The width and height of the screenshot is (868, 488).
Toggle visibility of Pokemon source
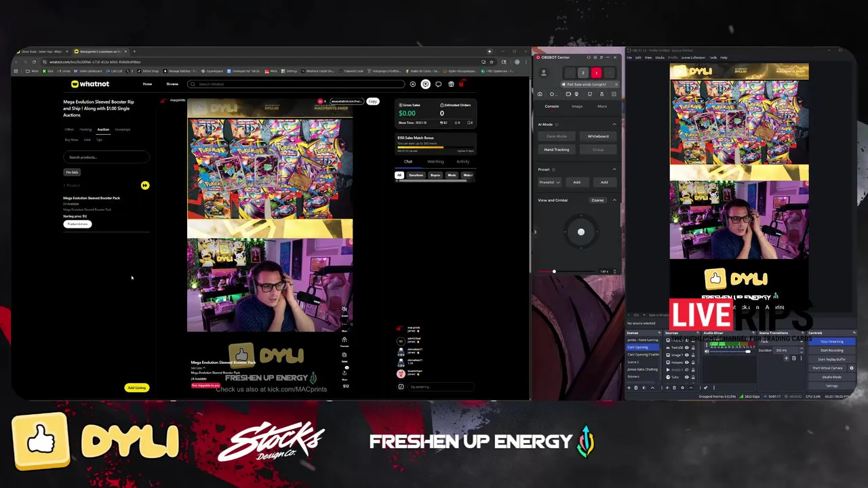687,363
